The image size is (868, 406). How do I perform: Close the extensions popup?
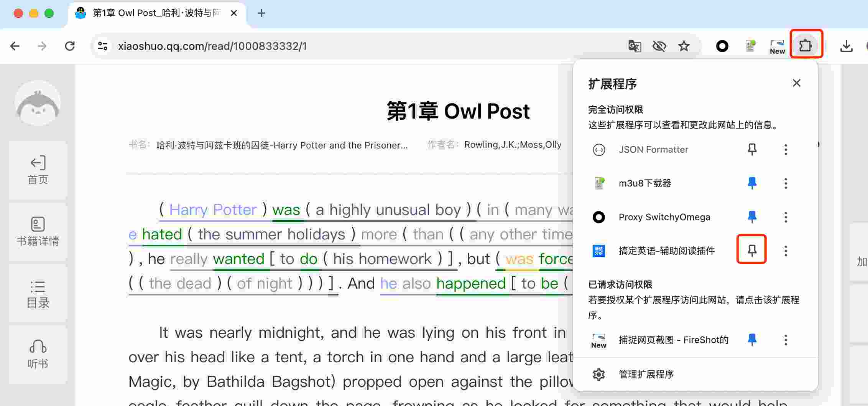tap(797, 83)
